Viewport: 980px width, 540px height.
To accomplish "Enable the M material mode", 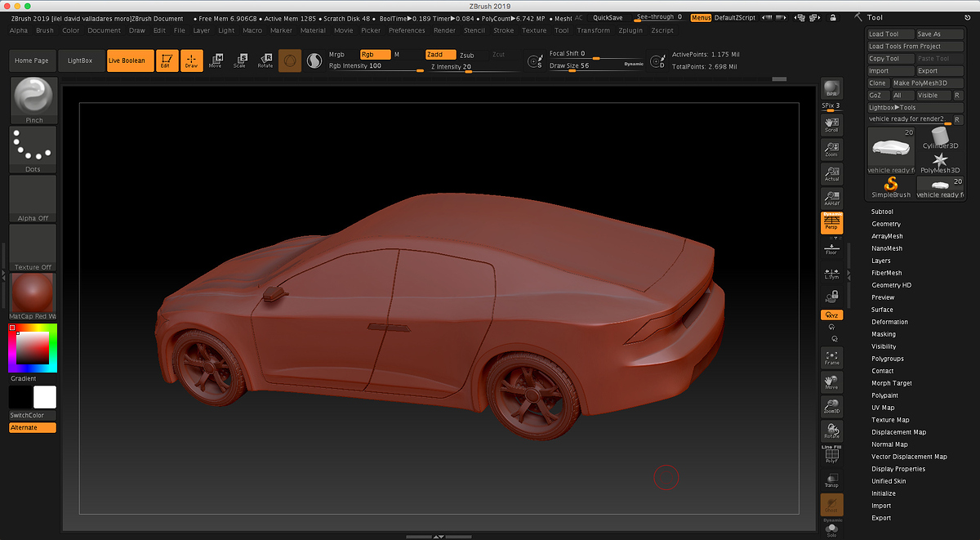I will click(x=397, y=55).
